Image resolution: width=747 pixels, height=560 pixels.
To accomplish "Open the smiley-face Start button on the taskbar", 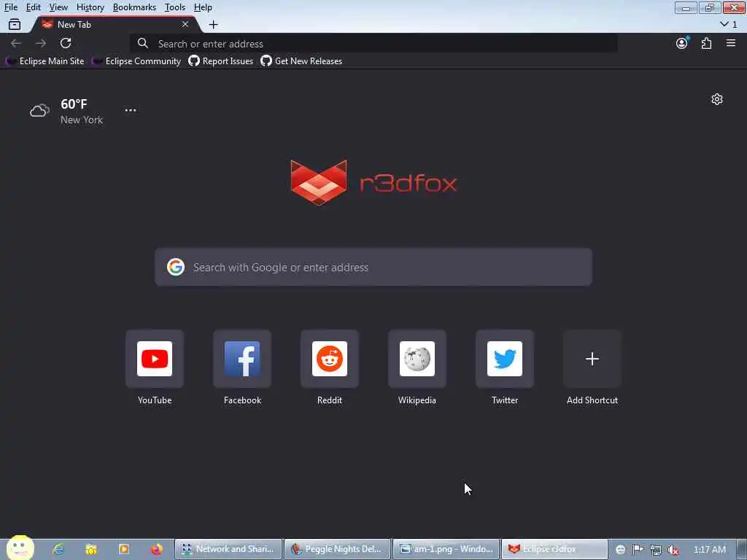I will (20, 548).
